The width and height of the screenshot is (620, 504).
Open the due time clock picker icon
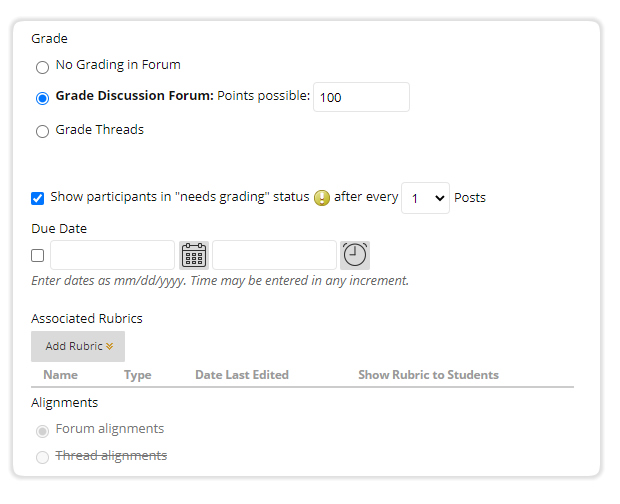tap(355, 255)
